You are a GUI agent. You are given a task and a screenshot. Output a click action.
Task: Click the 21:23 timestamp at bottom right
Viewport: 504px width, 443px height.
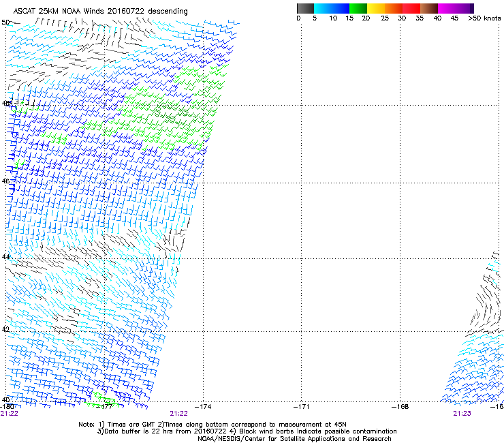click(x=462, y=414)
